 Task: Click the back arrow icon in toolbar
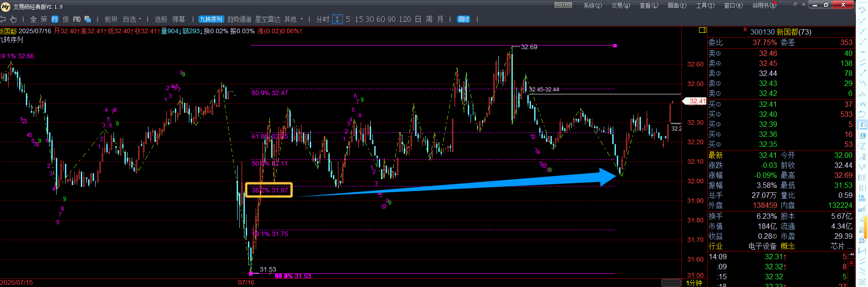pos(3,19)
